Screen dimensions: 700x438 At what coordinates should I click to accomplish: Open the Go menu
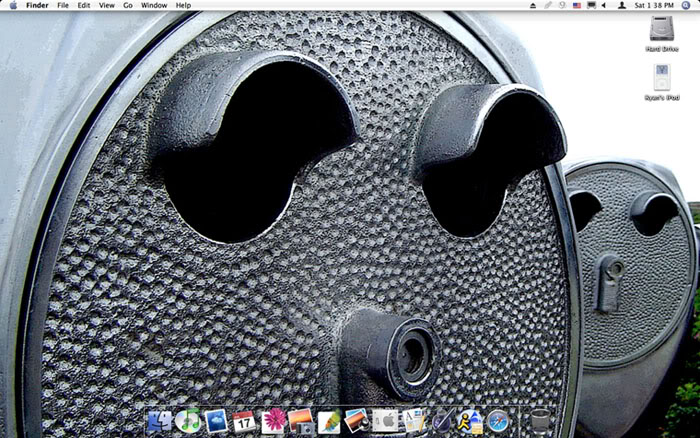coord(128,5)
